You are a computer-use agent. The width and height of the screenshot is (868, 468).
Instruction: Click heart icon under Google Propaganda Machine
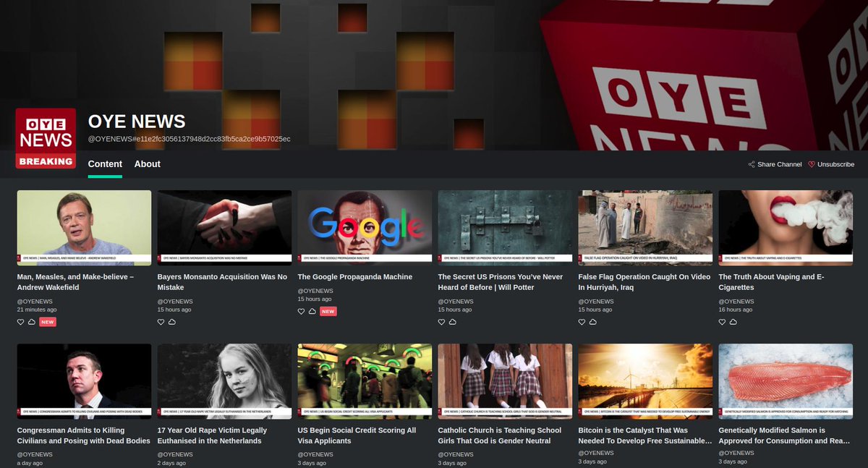[302, 312]
